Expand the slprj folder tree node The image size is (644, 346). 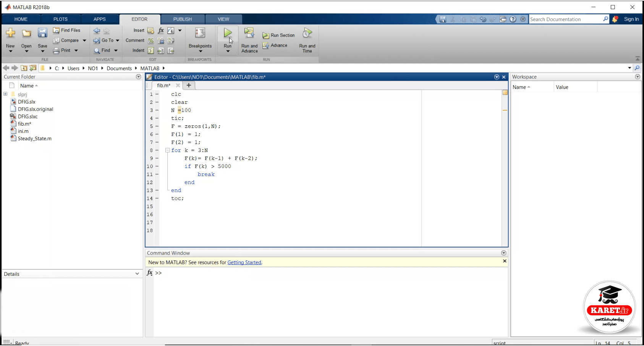(5, 94)
